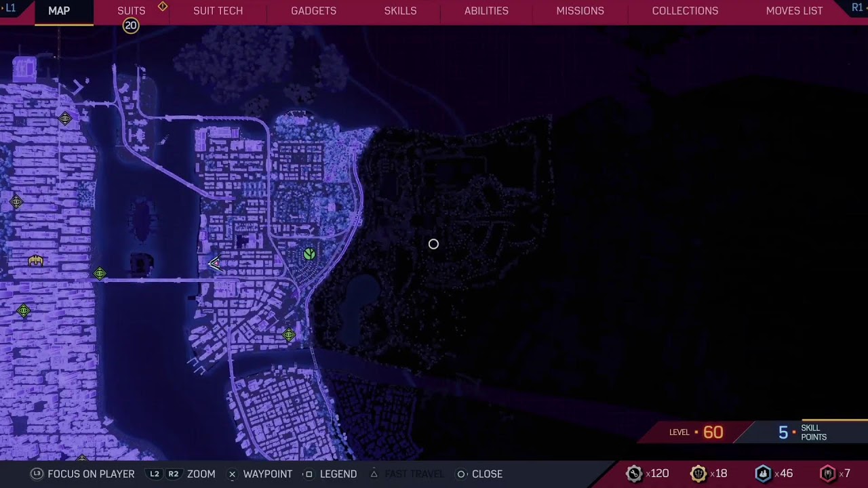Screen dimensions: 868x488
Task: Click the orange diamond alert beside SUITS
Action: click(163, 6)
